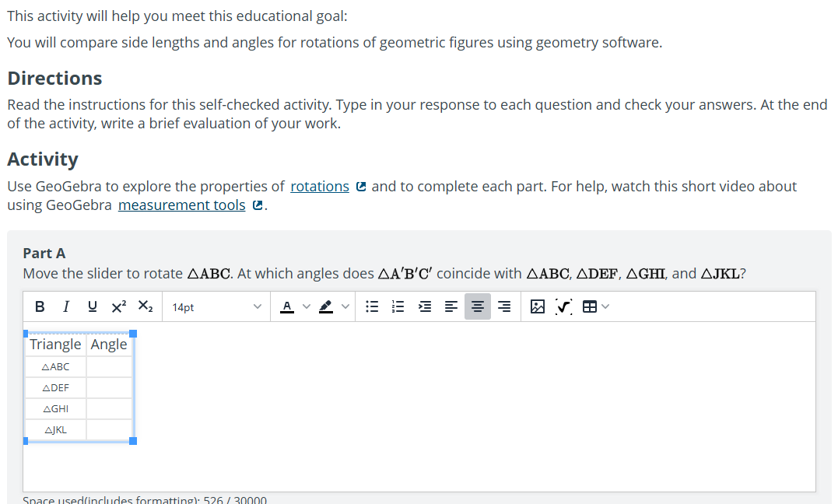The width and height of the screenshot is (838, 504).
Task: Click the Angle cell for △DEF
Action: [109, 388]
